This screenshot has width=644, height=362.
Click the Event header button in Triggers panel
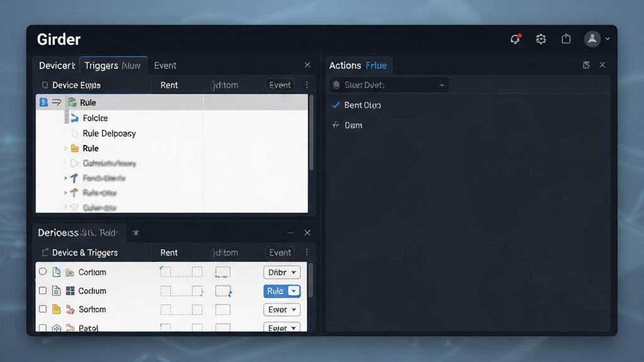coord(280,85)
